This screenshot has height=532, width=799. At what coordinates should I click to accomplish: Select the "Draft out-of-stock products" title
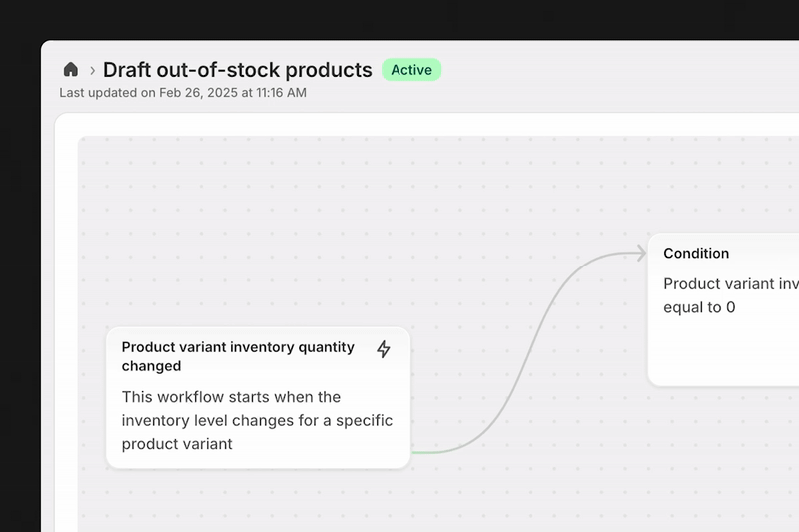click(x=238, y=70)
